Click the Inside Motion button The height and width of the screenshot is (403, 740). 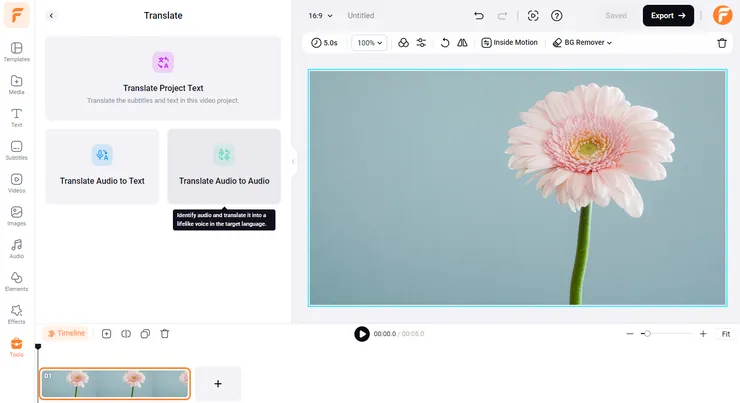pos(510,43)
